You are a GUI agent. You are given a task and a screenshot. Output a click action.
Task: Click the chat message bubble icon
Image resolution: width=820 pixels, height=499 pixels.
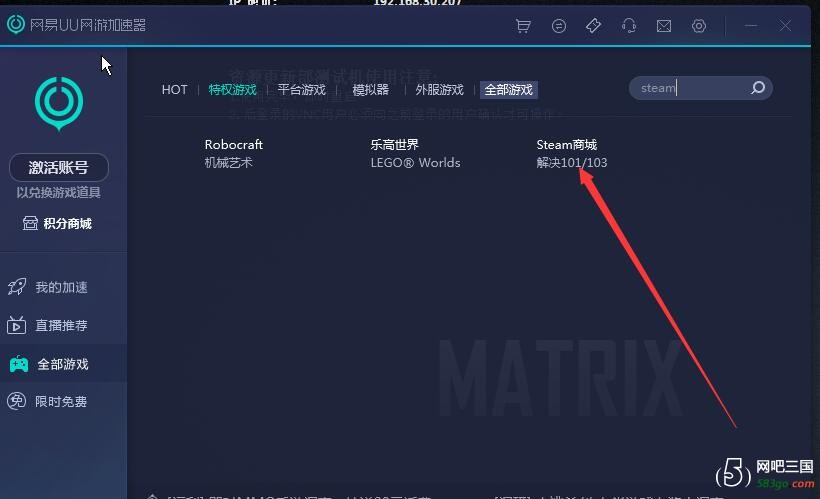point(559,26)
